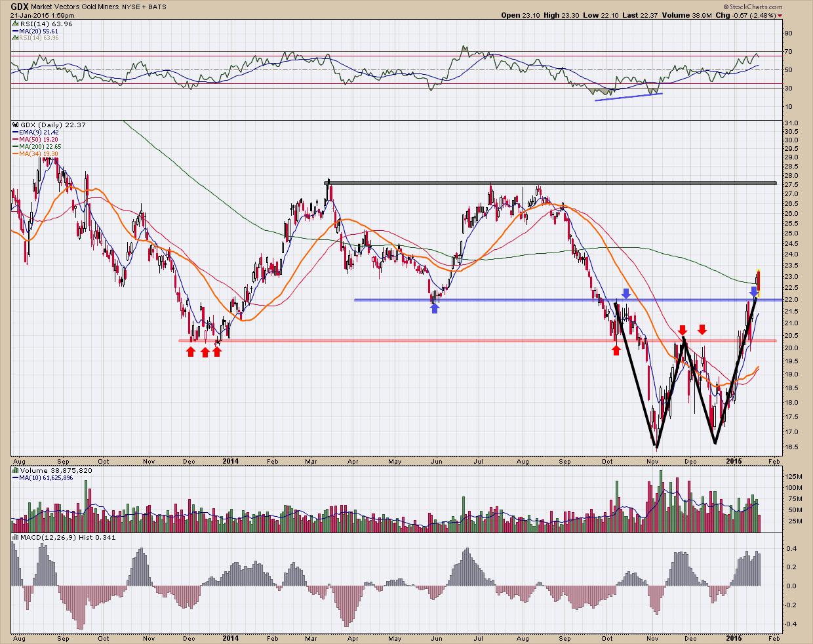
Task: Click the 0.4 label on MACD axis
Action: point(791,549)
